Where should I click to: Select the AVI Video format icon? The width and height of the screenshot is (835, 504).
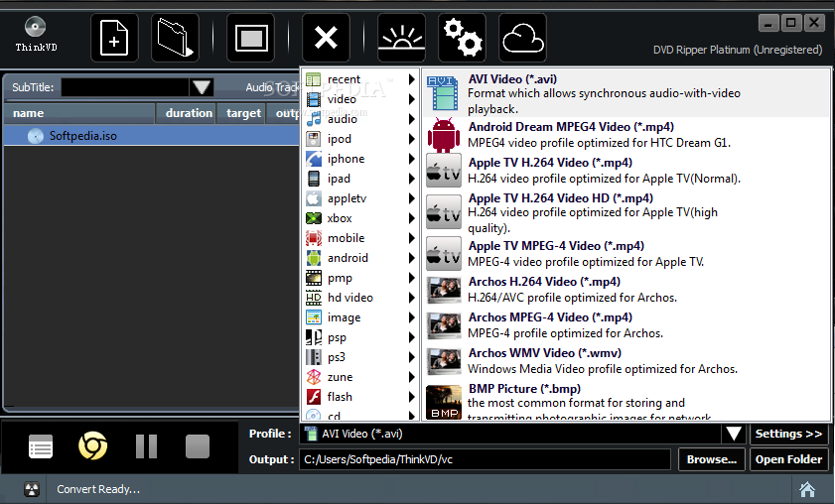pos(443,92)
